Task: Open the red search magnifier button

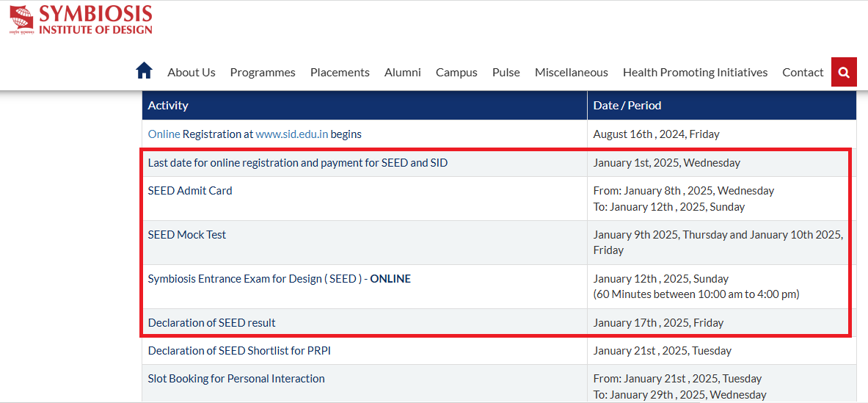Action: [x=844, y=72]
